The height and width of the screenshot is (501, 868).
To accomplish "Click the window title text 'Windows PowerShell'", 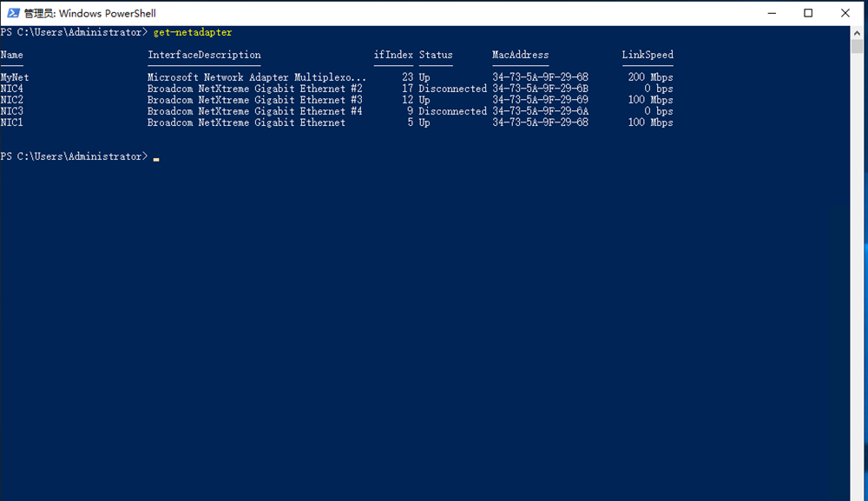I will pos(107,14).
